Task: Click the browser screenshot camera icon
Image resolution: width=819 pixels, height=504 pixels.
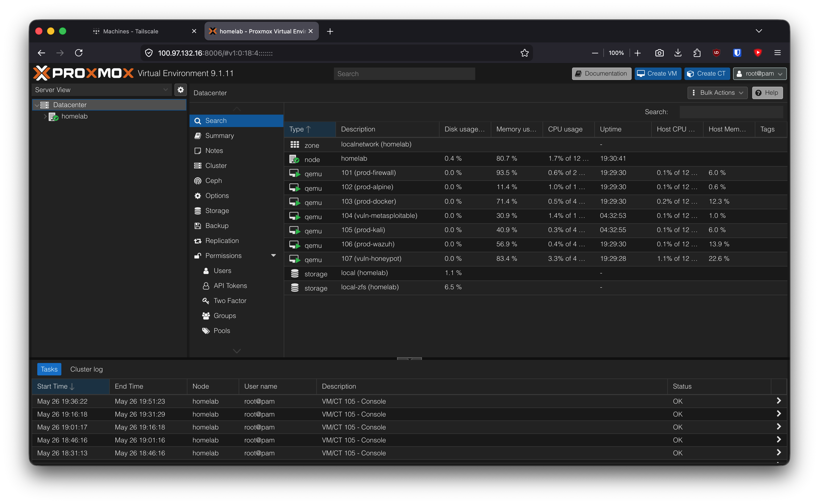Action: [x=659, y=53]
